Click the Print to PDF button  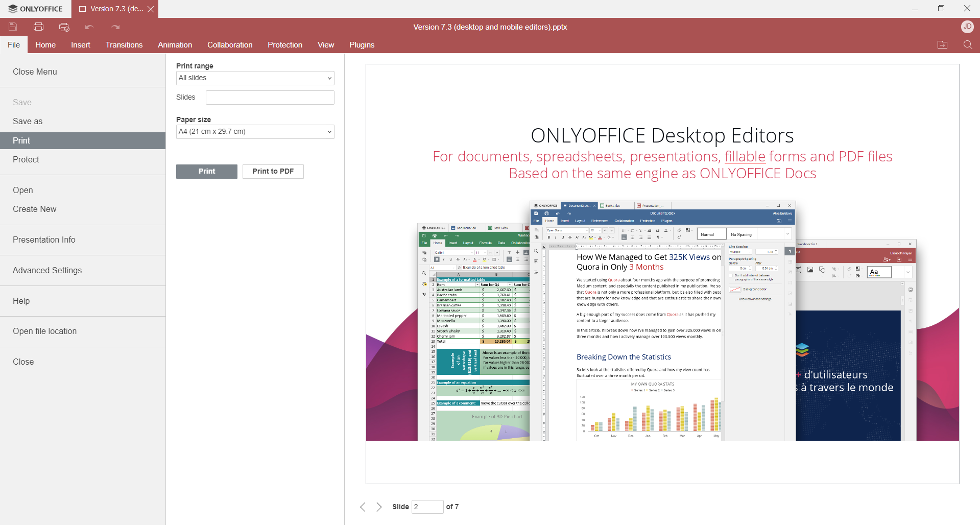click(x=273, y=172)
